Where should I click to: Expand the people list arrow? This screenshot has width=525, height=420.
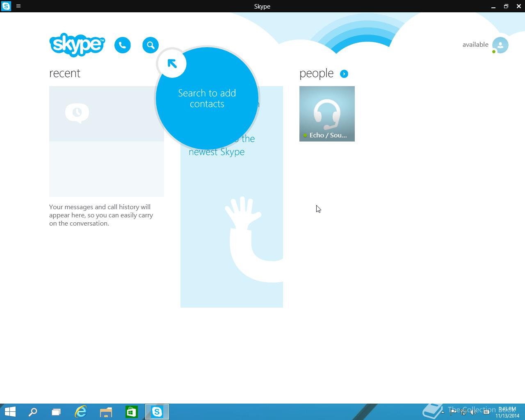[x=344, y=74]
